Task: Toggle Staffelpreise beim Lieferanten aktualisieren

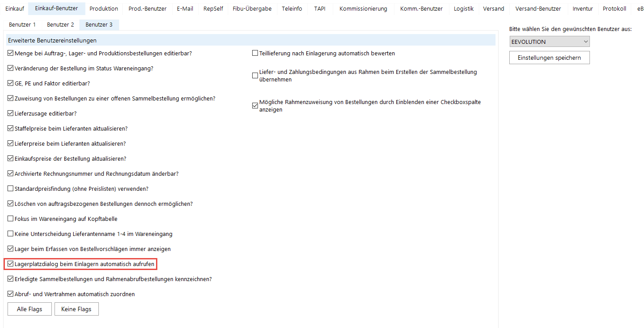Action: click(x=11, y=128)
